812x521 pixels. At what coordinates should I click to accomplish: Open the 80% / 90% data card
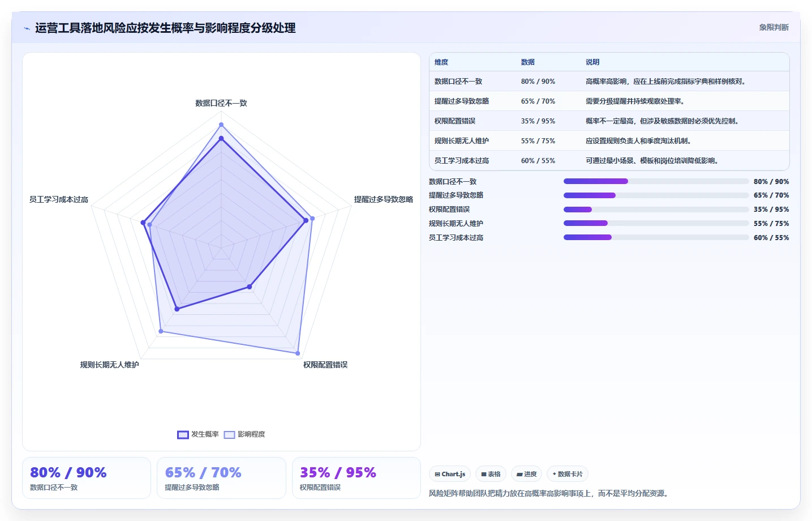click(87, 478)
